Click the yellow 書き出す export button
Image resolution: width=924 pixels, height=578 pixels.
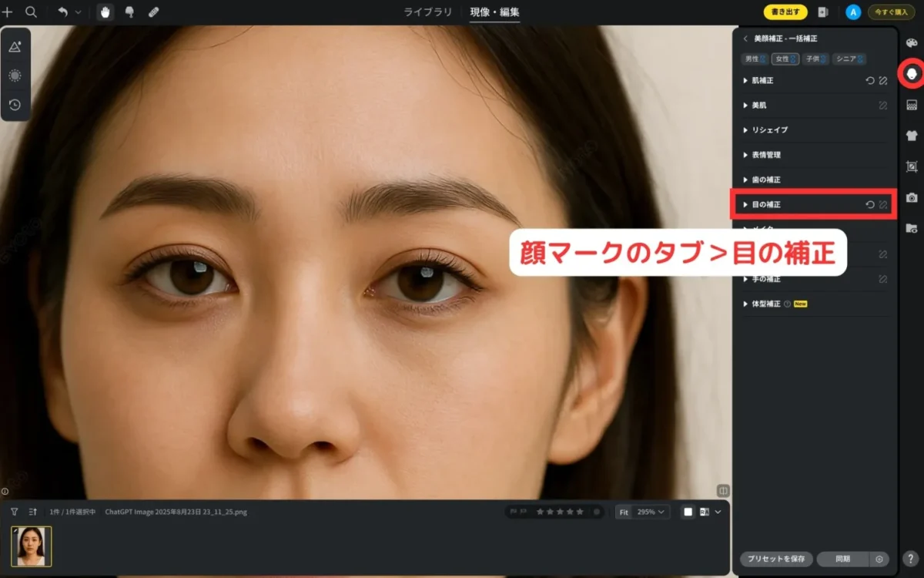coord(785,12)
